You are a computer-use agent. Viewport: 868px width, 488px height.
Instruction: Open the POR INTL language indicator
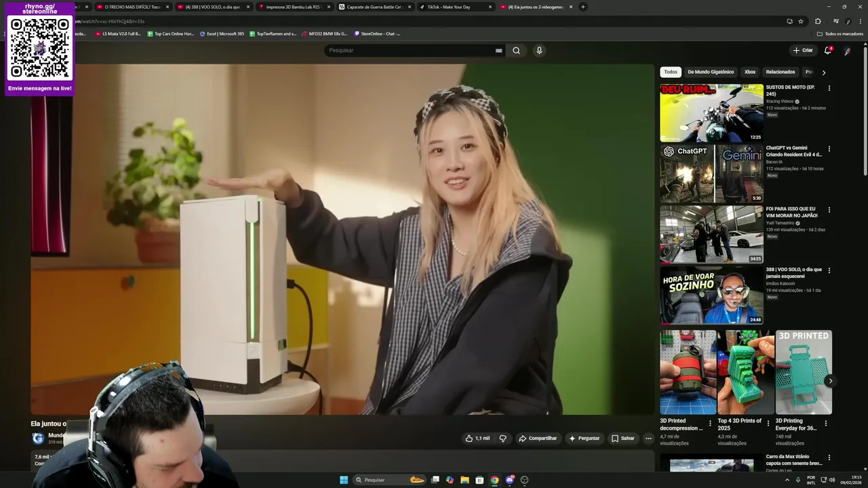[x=811, y=480]
